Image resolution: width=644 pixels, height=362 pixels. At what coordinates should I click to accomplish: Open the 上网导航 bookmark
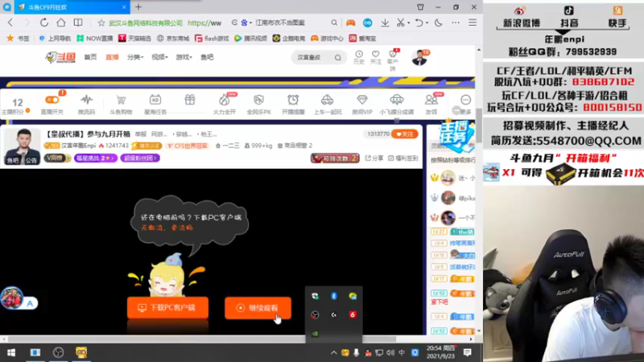pyautogui.click(x=55, y=38)
